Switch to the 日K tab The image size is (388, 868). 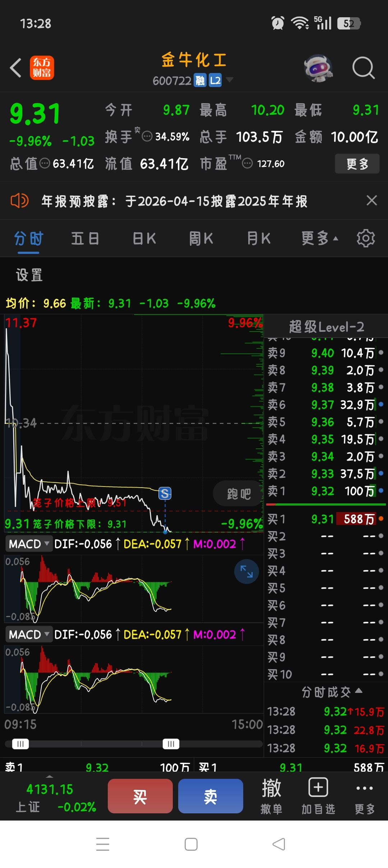click(144, 238)
